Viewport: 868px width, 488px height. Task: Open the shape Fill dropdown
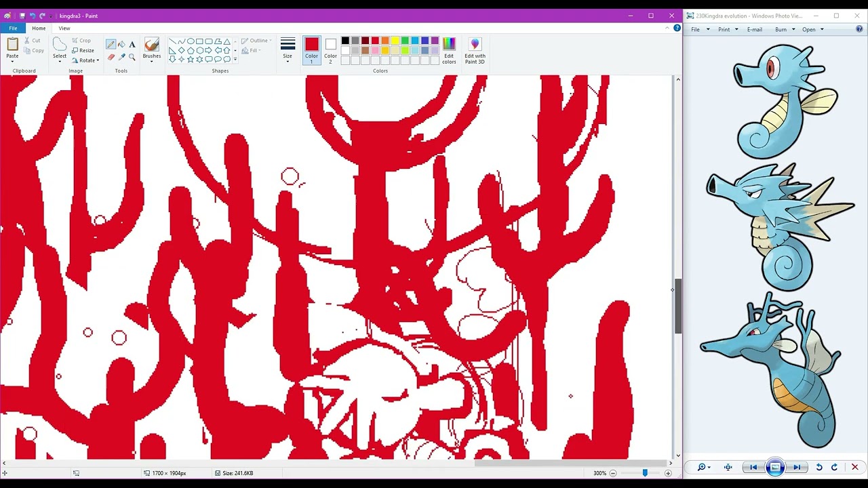(x=251, y=50)
